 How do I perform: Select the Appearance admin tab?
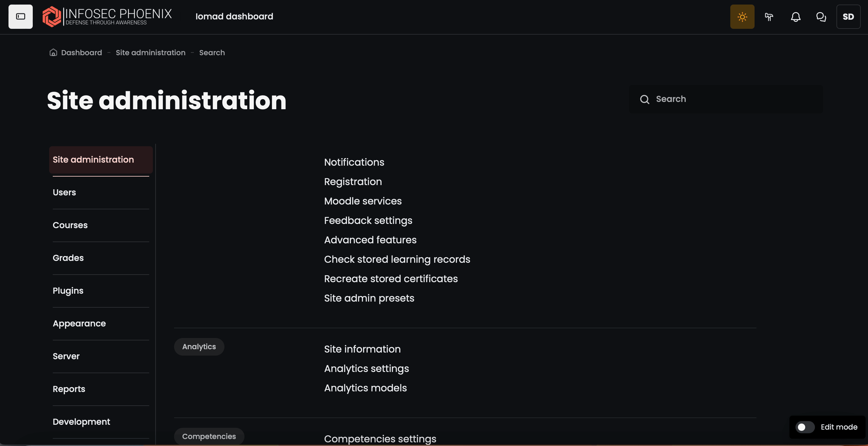coord(79,324)
